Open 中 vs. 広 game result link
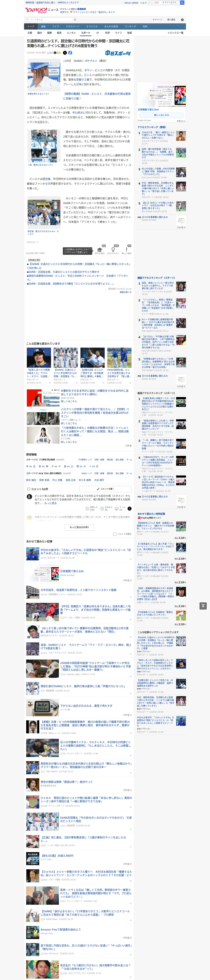Screen dimensions: 210x980 pos(31,466)
